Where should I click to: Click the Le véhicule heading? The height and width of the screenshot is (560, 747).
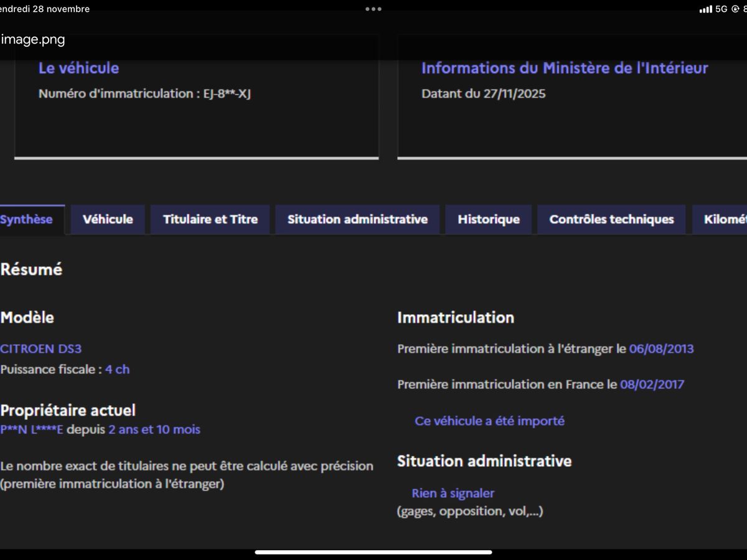(78, 68)
